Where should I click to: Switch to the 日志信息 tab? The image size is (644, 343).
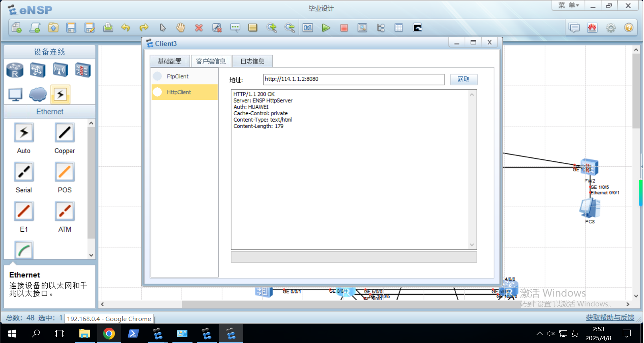click(x=252, y=61)
